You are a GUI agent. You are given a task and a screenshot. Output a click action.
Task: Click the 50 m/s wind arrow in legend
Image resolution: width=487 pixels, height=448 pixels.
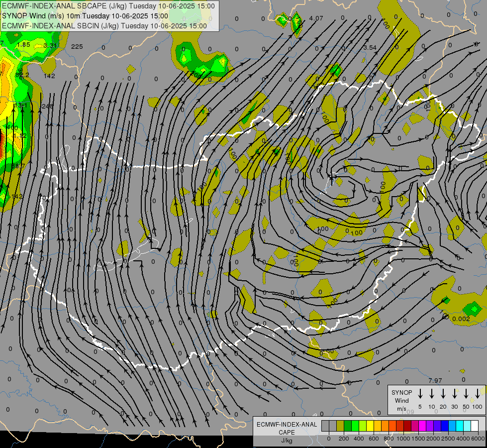pos(466,394)
